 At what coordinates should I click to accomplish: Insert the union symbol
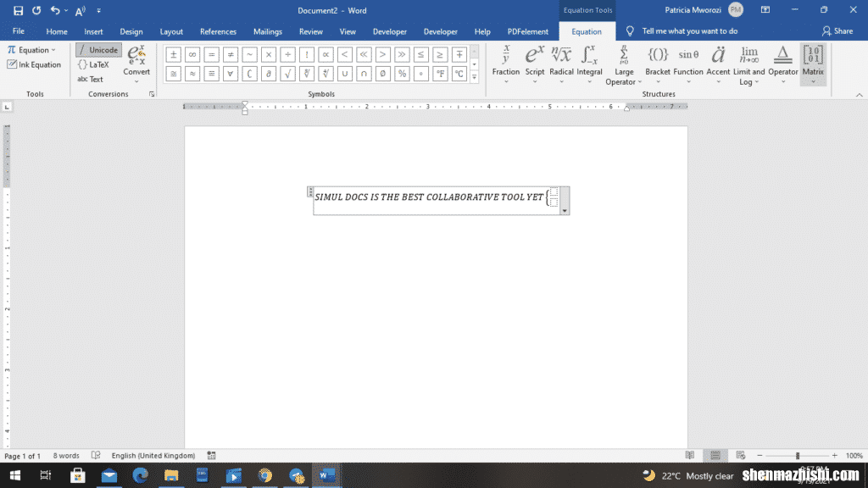click(x=344, y=74)
